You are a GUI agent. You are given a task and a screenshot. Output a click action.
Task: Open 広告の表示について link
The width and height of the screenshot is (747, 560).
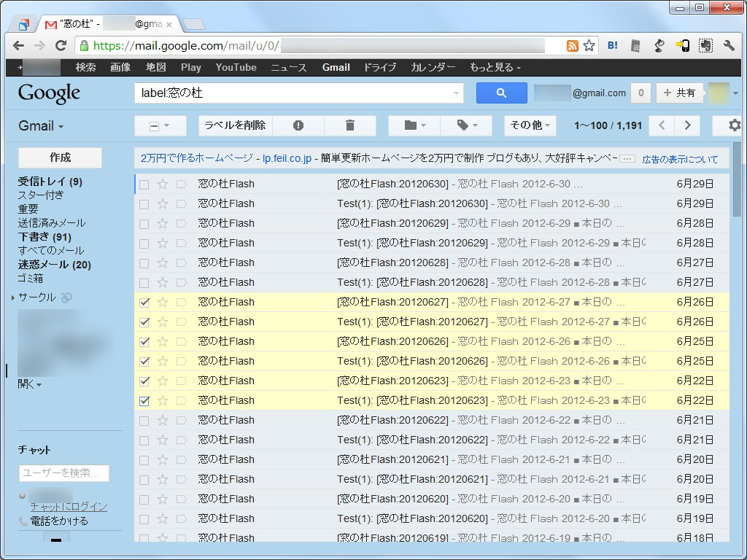pos(678,158)
